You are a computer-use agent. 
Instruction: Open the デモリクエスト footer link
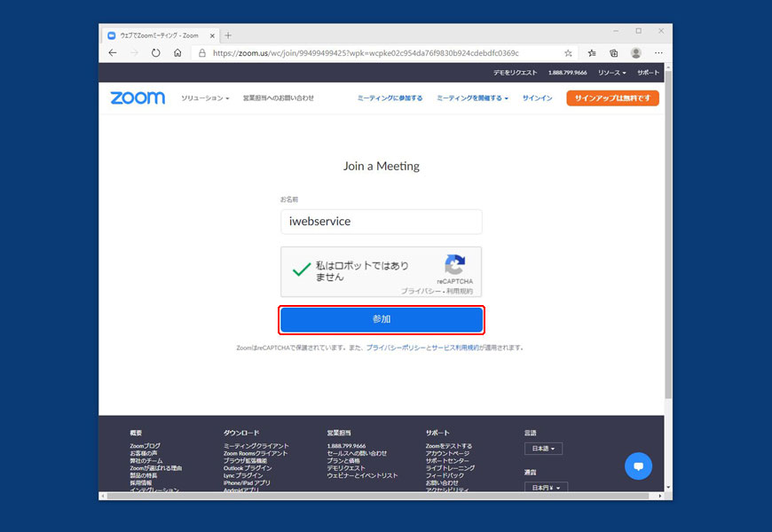click(x=346, y=468)
